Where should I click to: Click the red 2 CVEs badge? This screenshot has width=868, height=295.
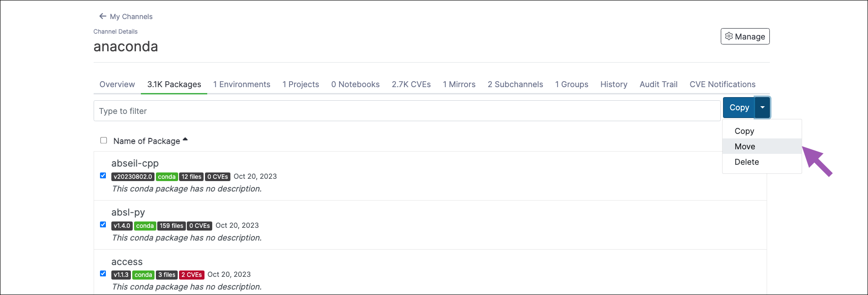pos(192,275)
